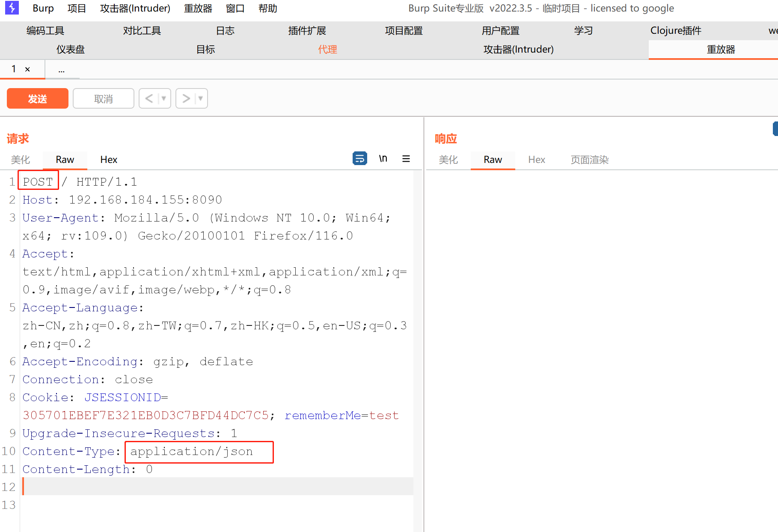The height and width of the screenshot is (532, 778).
Task: Click the Burp Suite lightning logo icon
Action: (x=12, y=8)
